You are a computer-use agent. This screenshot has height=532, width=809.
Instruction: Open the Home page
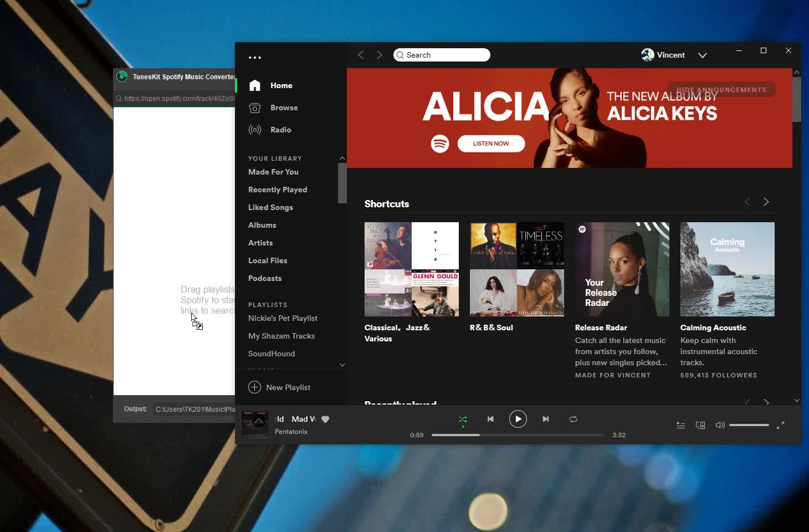pos(281,85)
